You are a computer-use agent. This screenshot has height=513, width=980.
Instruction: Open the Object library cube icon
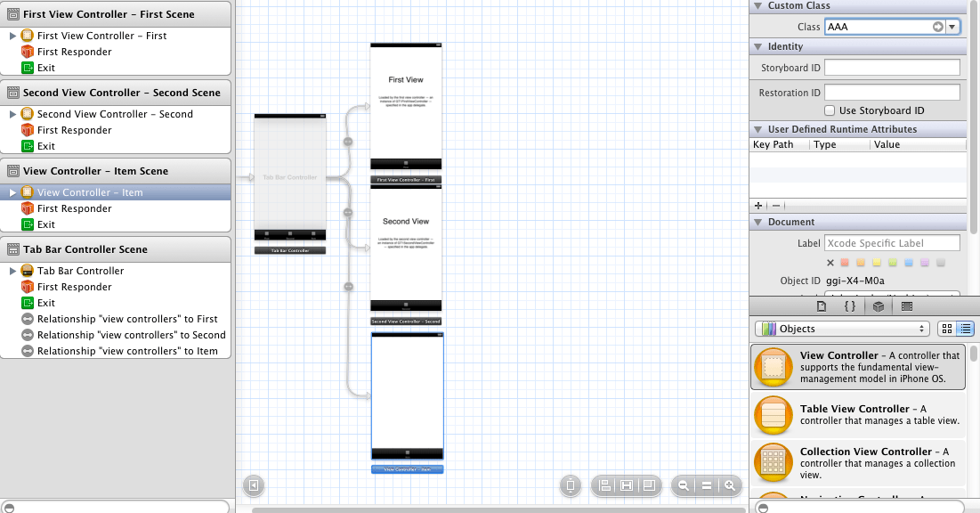pyautogui.click(x=879, y=306)
